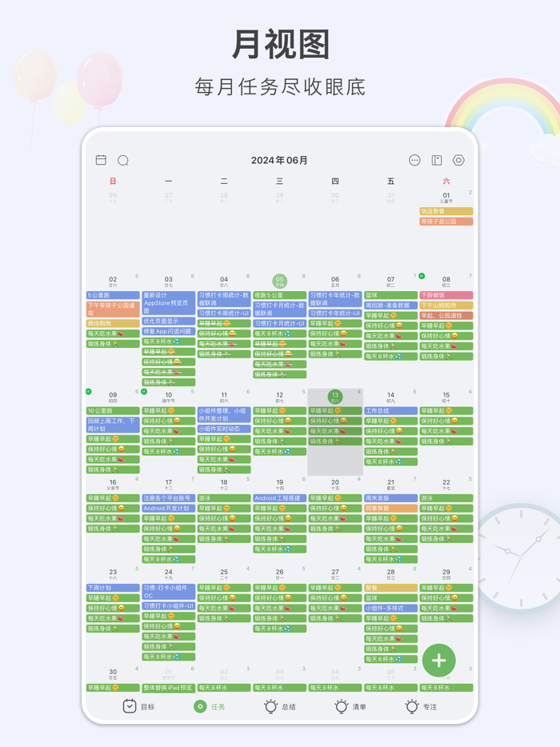The image size is (560, 747).
Task: Open the 商场购物 task
Action: point(113,323)
